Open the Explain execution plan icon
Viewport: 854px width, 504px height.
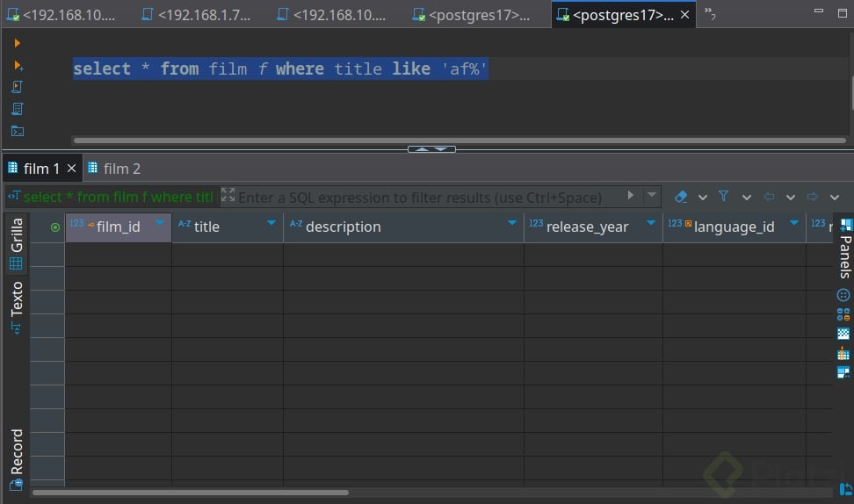pyautogui.click(x=18, y=109)
